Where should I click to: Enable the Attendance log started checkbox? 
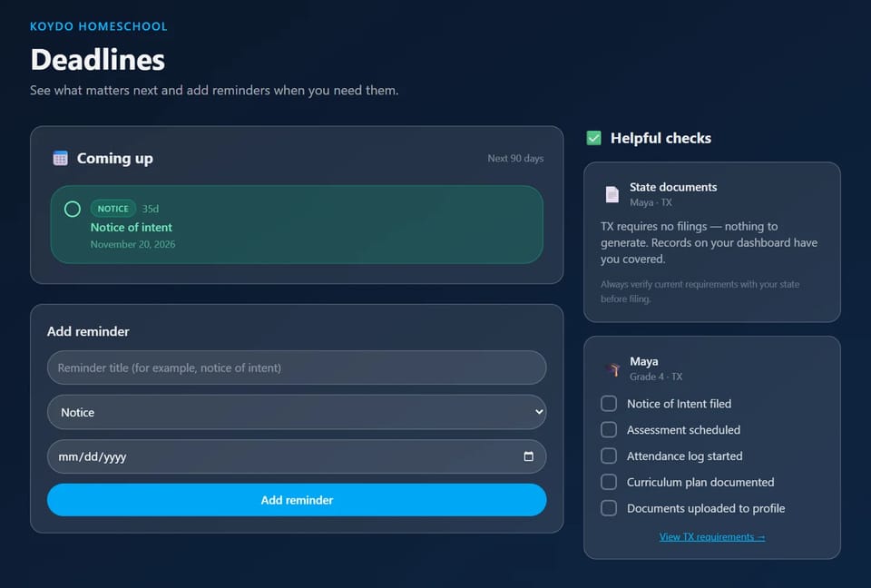(x=609, y=456)
